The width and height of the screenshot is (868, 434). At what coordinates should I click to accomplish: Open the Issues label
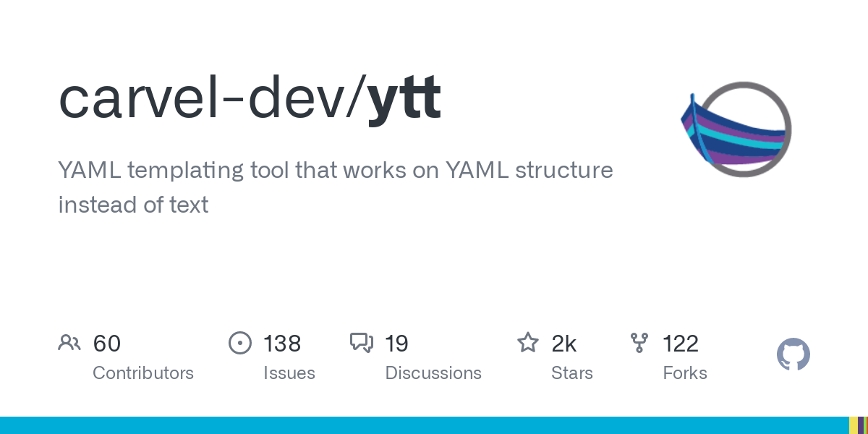289,373
